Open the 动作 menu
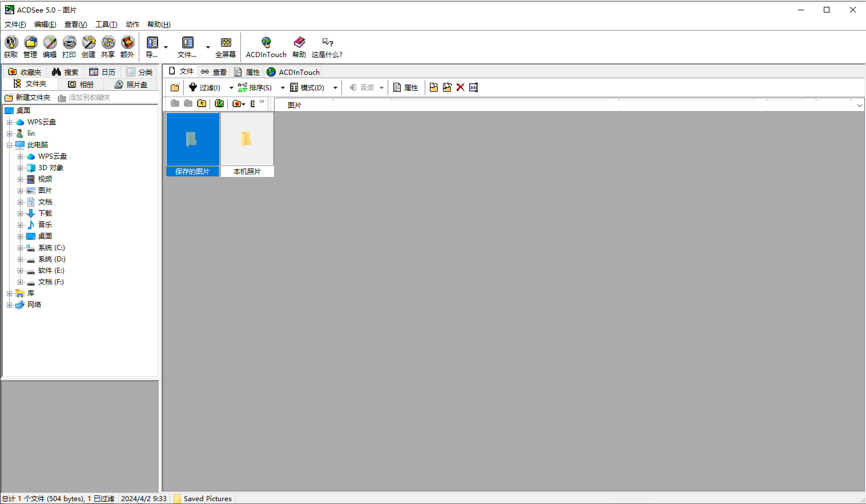 (132, 25)
